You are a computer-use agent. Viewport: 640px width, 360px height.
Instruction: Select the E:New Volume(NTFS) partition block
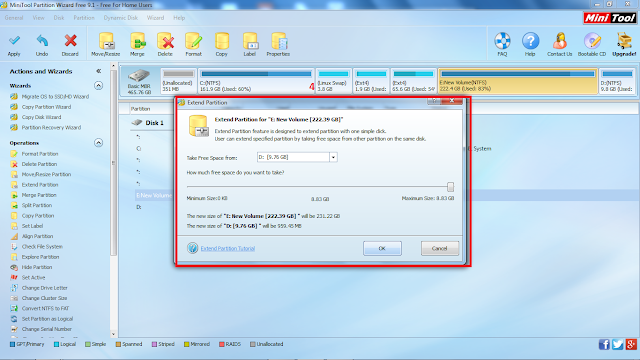click(518, 81)
